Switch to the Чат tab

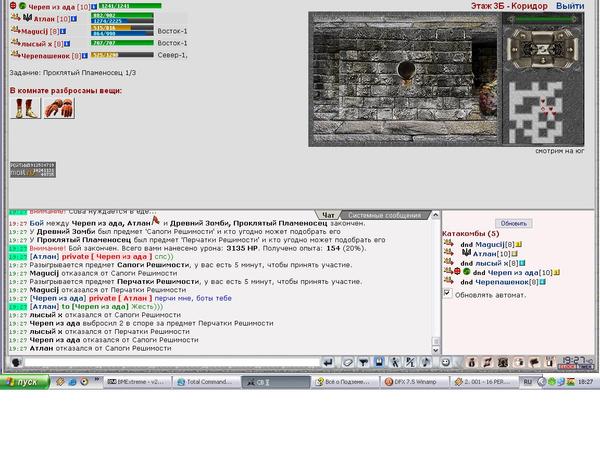click(328, 215)
